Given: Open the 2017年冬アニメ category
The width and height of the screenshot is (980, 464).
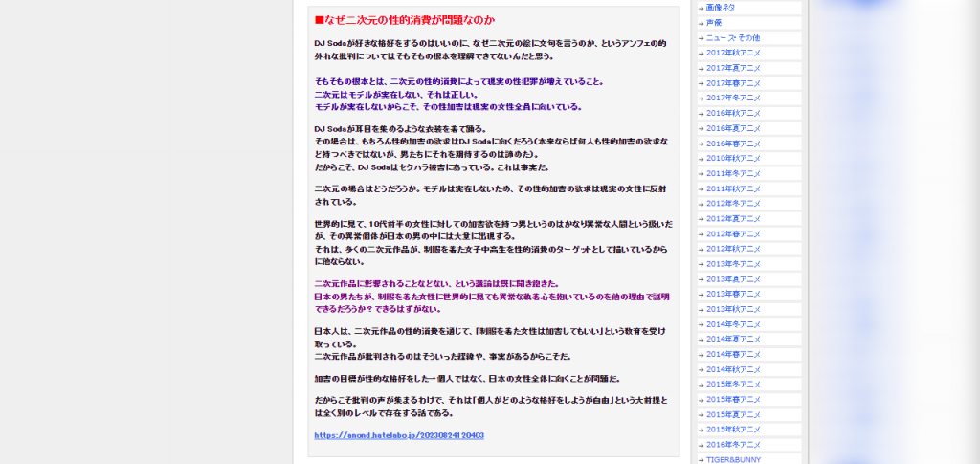Looking at the screenshot, I should click(x=733, y=98).
